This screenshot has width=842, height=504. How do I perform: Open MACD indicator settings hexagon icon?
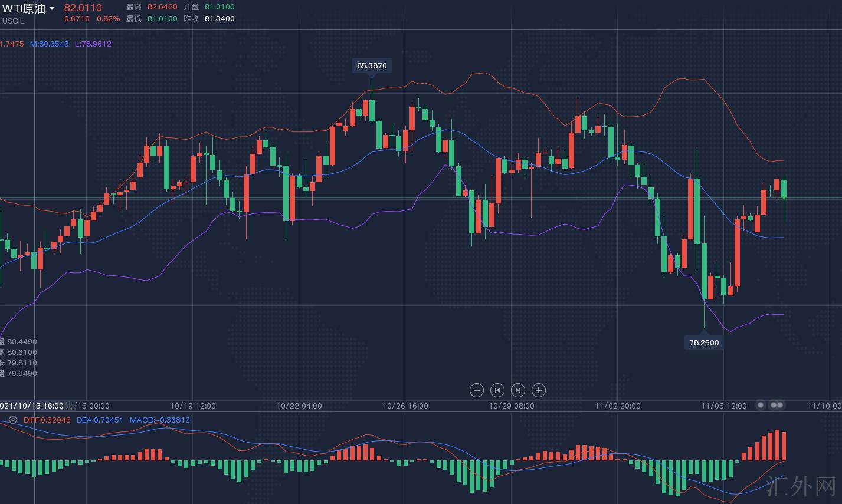click(13, 420)
